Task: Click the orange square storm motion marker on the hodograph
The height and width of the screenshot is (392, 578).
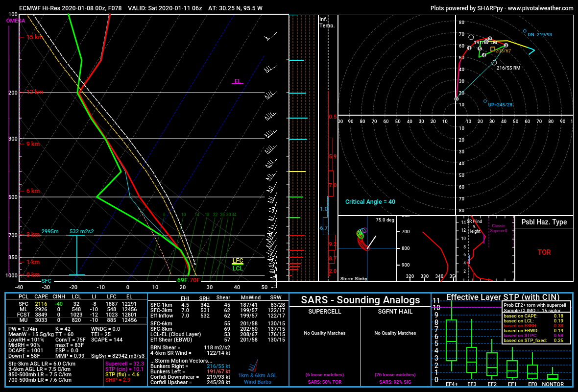Action: [493, 49]
